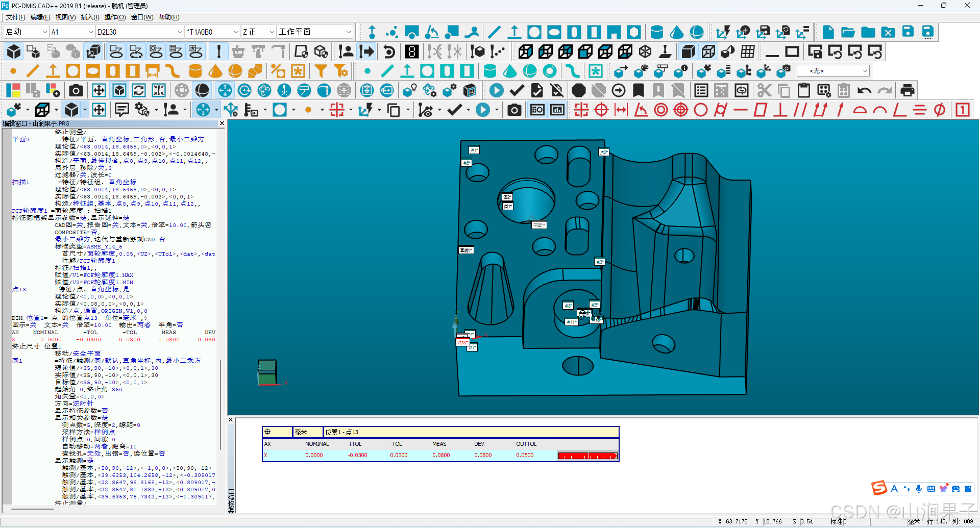Open the A1 probe dropdown
980x528 pixels.
(91, 32)
